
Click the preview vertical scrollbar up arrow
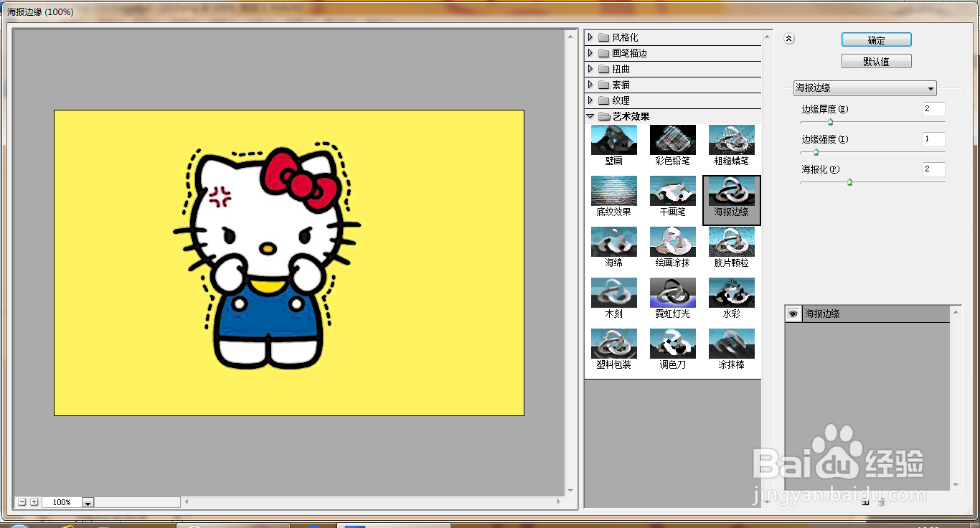tap(571, 35)
